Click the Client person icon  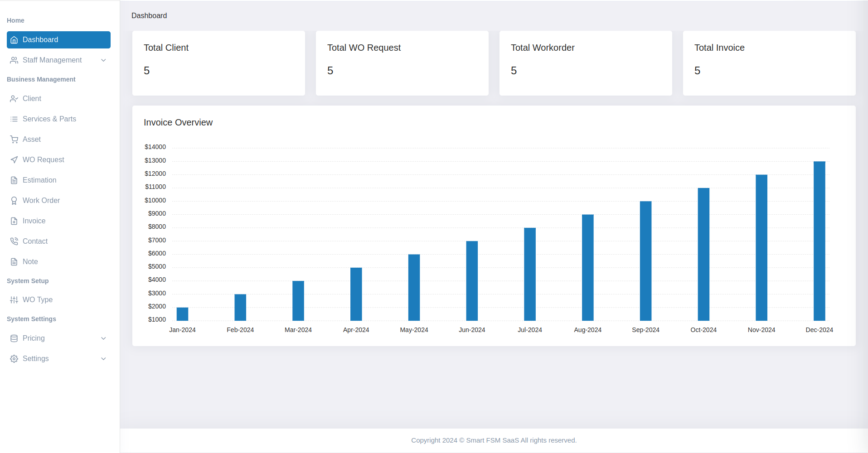(14, 99)
